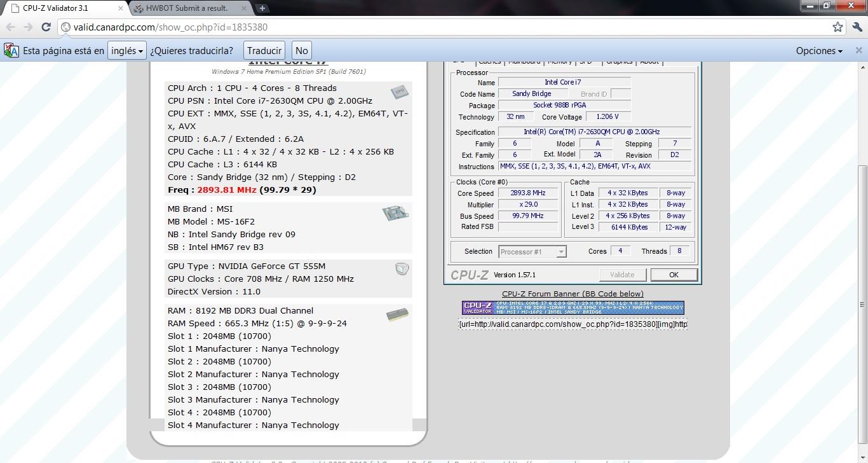Click the Traducir button
Screen dimensions: 868x463
tap(264, 50)
